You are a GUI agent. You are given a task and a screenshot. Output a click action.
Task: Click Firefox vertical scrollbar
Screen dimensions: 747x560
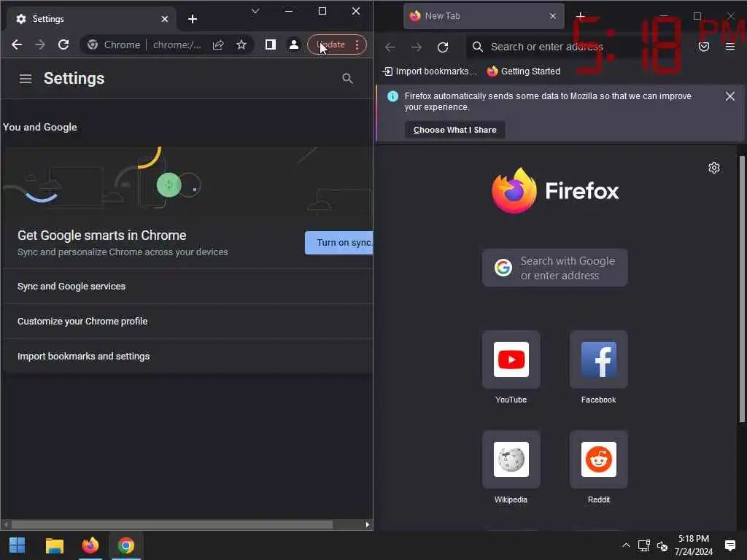(742, 289)
